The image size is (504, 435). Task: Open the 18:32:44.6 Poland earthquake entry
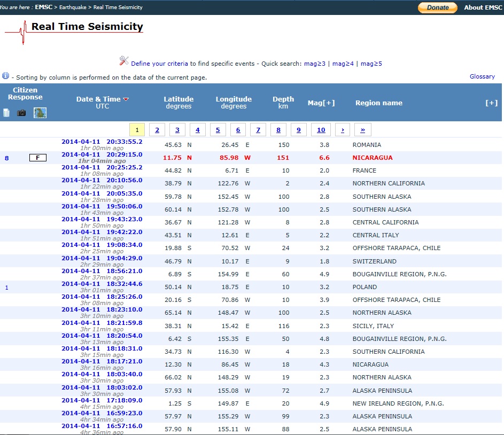tap(102, 284)
